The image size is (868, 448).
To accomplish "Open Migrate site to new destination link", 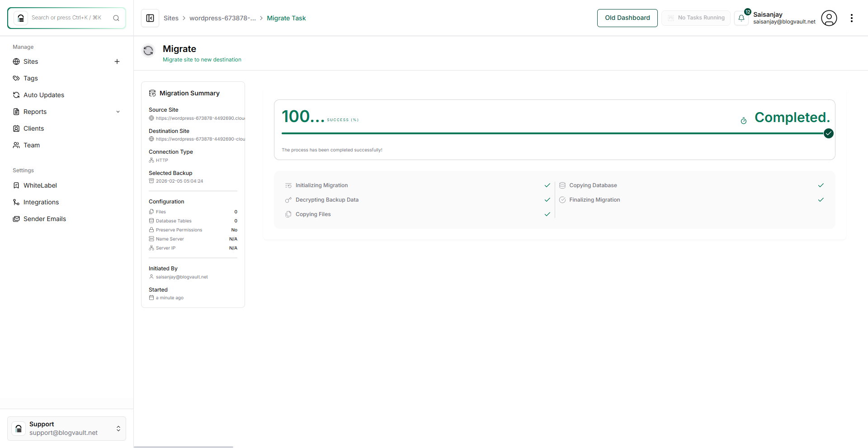I will tap(202, 59).
